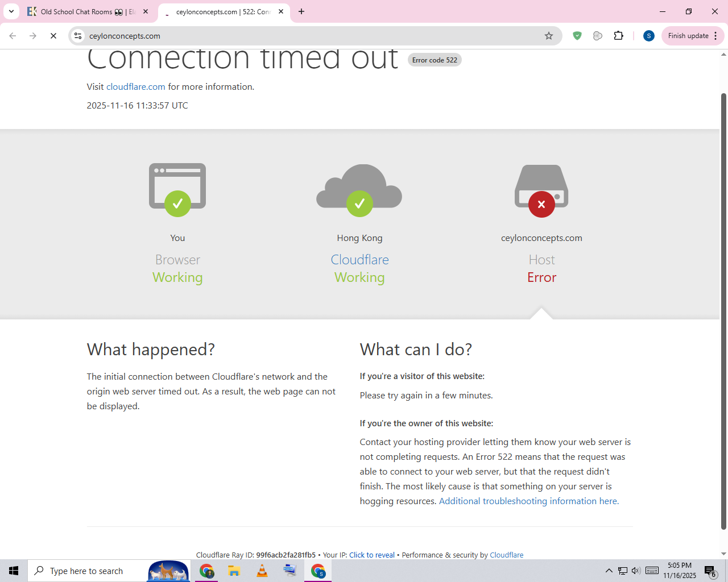Viewport: 728px width, 582px height.
Task: Minimize the Chrome window
Action: tap(663, 11)
